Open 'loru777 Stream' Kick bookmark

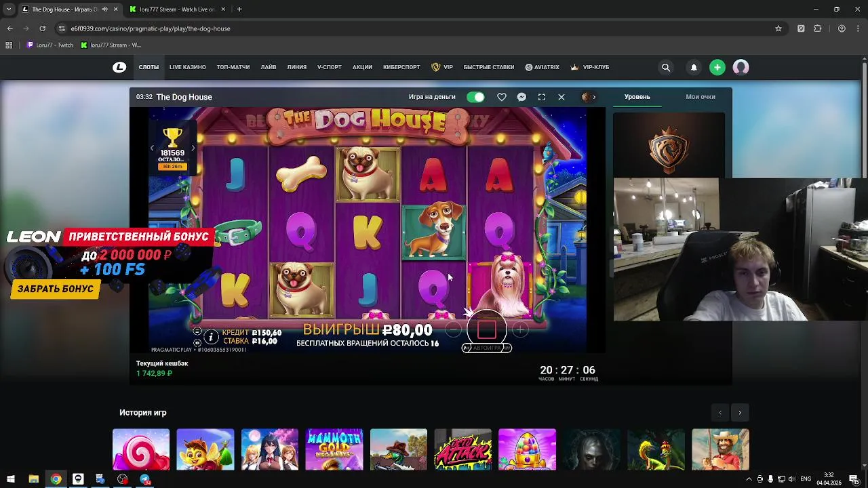pyautogui.click(x=111, y=45)
